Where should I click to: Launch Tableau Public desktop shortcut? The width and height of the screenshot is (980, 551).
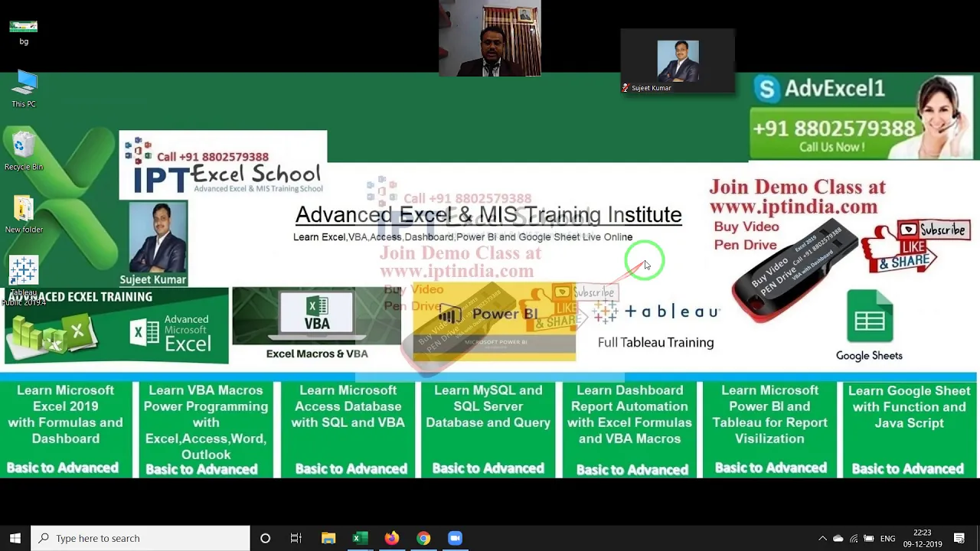24,281
